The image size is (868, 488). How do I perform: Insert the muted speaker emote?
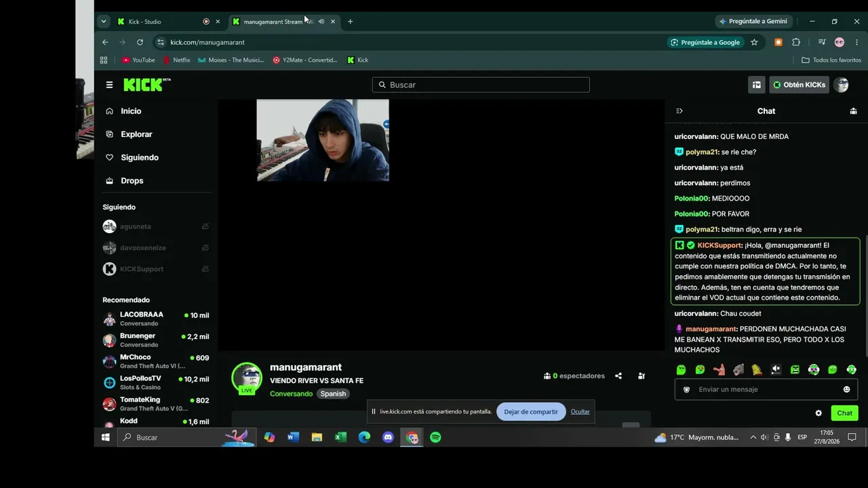coord(776,369)
